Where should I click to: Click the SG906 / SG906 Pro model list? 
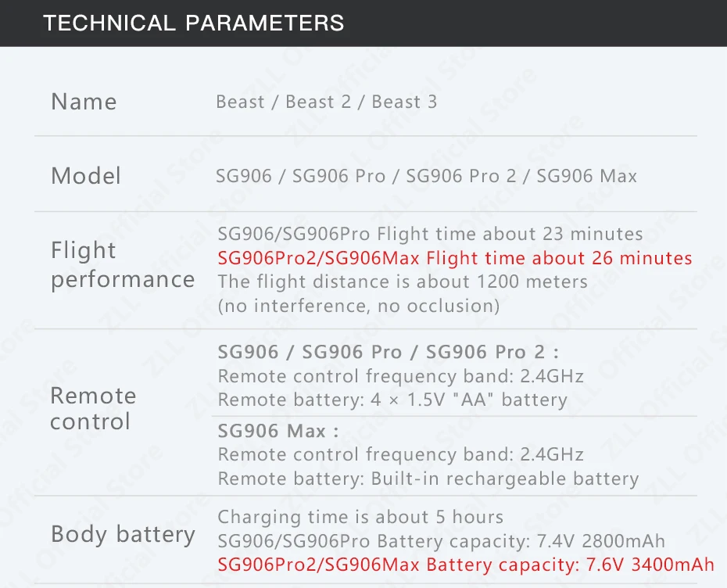[426, 177]
